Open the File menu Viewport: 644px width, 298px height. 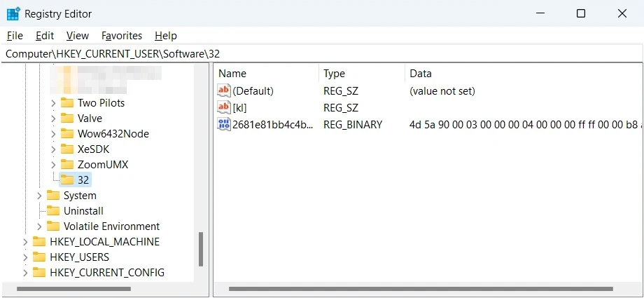coord(15,36)
